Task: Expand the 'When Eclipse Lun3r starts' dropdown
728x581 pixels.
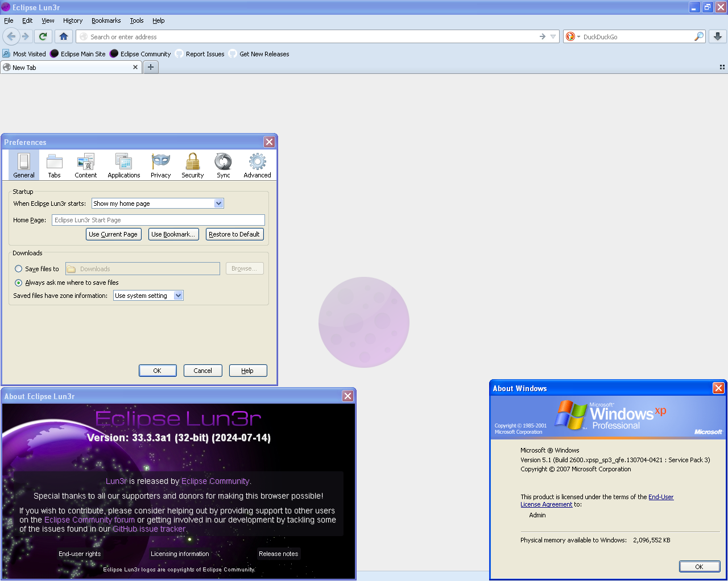Action: click(x=218, y=204)
